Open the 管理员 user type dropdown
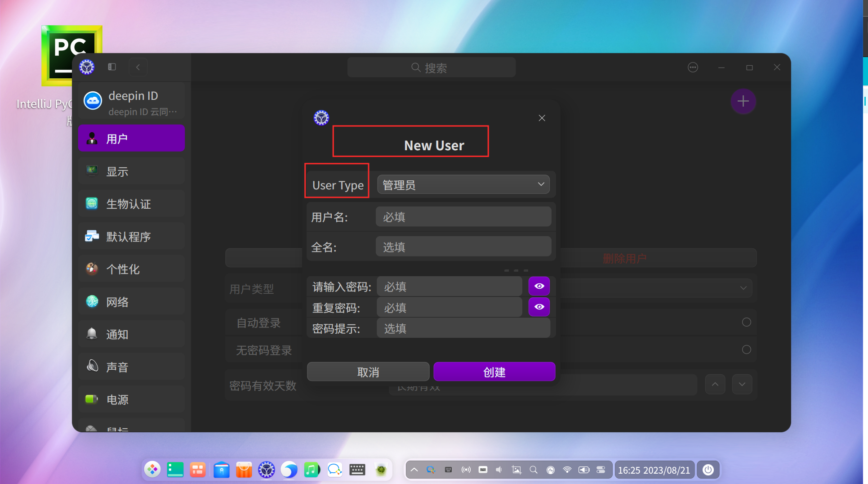Image resolution: width=868 pixels, height=484 pixels. tap(463, 184)
